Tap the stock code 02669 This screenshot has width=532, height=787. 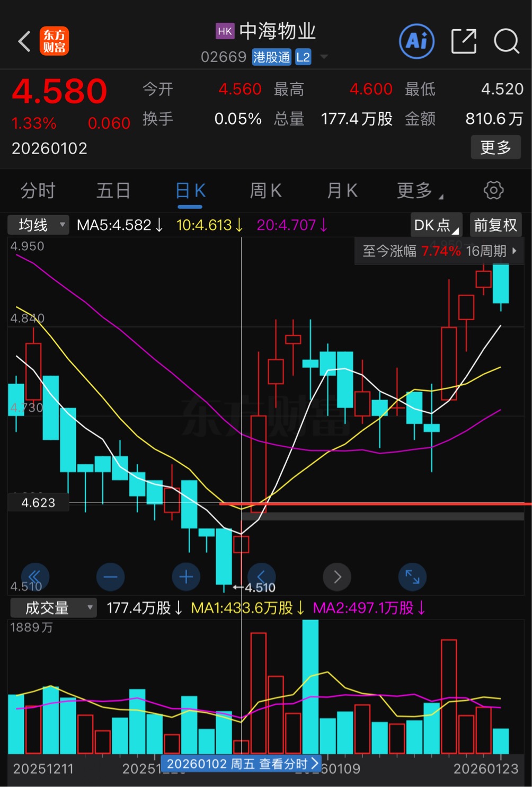click(224, 57)
